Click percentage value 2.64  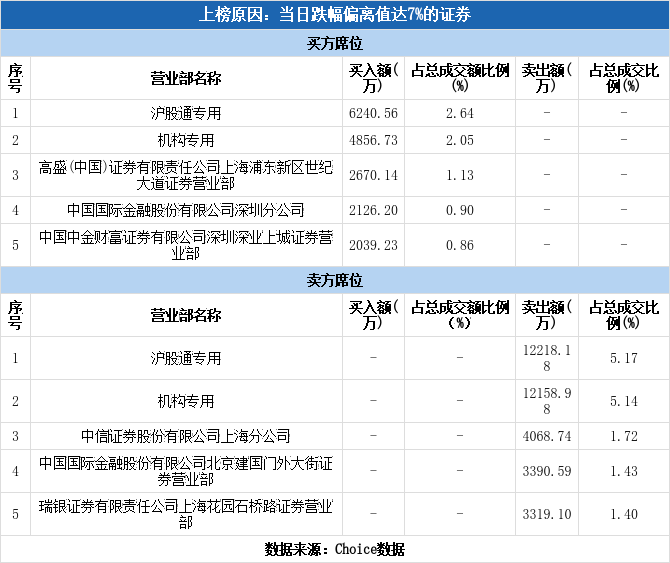pyautogui.click(x=460, y=113)
